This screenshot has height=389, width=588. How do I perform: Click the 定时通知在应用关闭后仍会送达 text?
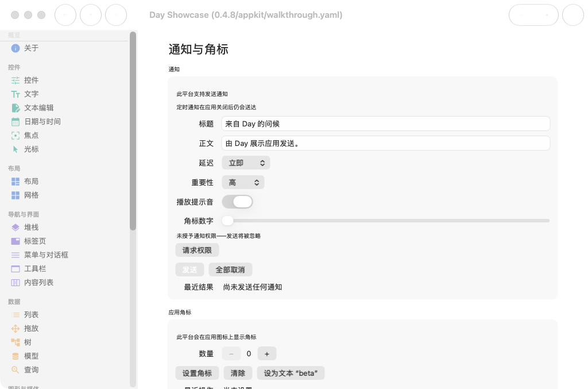point(216,107)
